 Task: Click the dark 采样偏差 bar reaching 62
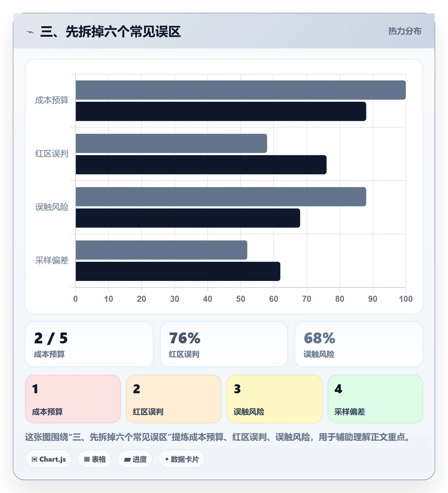point(178,272)
